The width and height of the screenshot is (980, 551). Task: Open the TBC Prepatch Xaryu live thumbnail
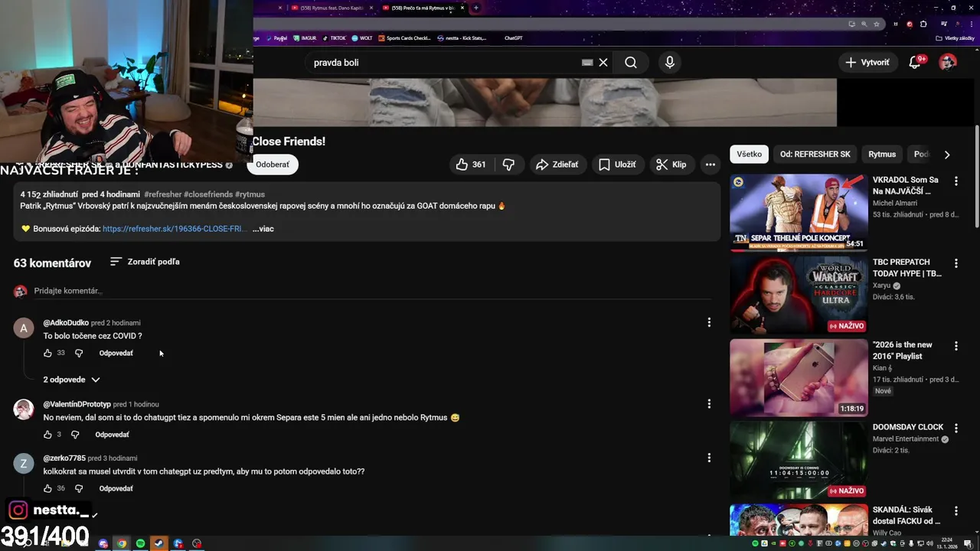tap(799, 295)
